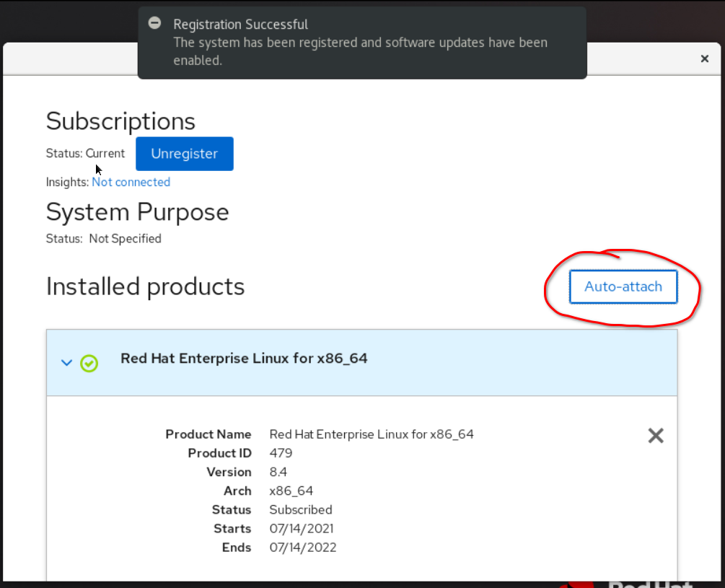The width and height of the screenshot is (725, 588).
Task: Click the Version value 8.4
Action: (x=278, y=472)
